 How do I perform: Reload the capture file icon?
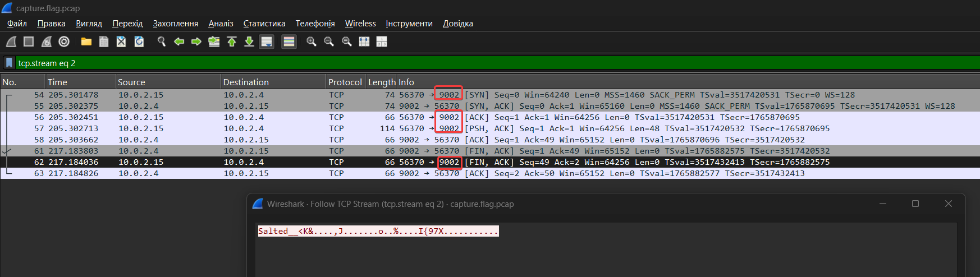coord(139,41)
